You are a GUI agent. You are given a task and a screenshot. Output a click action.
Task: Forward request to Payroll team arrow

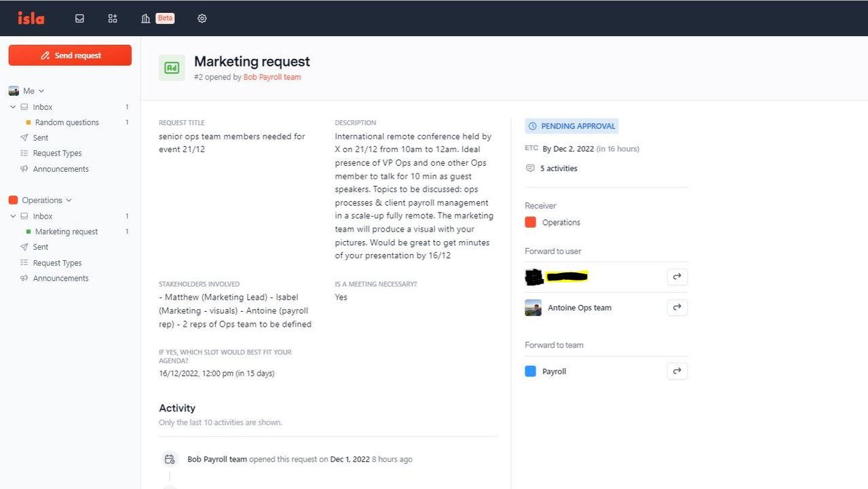coord(677,372)
